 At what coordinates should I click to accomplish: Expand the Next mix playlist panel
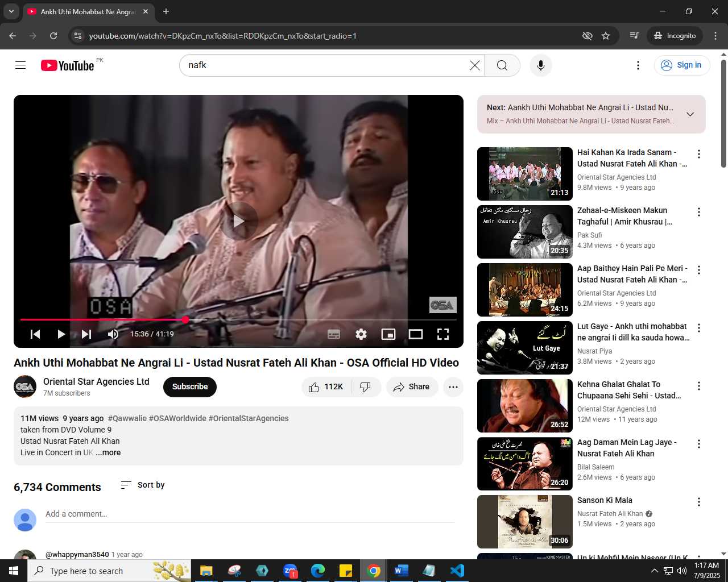tap(690, 114)
